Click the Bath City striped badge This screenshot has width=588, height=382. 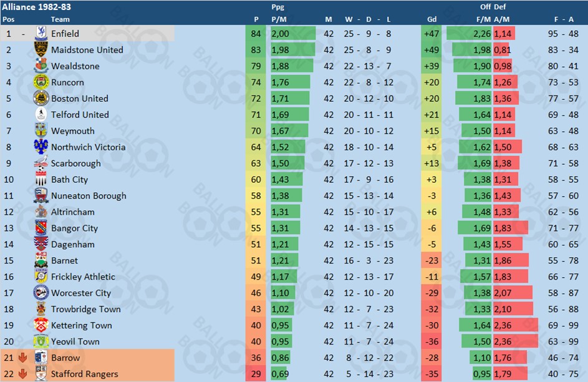point(41,179)
